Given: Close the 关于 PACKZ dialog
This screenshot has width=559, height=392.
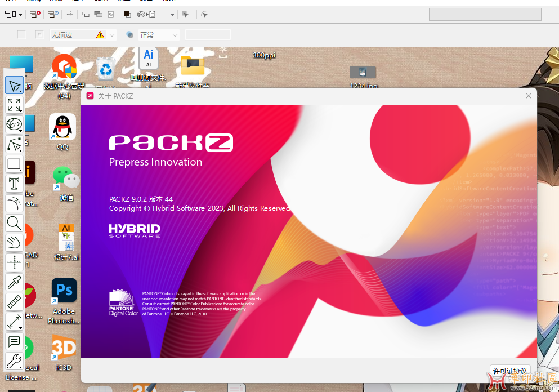Looking at the screenshot, I should [529, 96].
